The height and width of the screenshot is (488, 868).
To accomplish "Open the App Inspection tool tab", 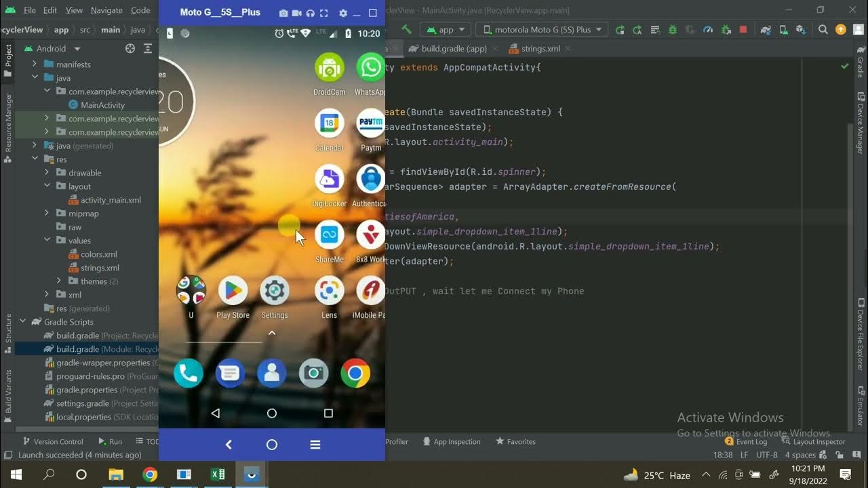I will [x=451, y=441].
